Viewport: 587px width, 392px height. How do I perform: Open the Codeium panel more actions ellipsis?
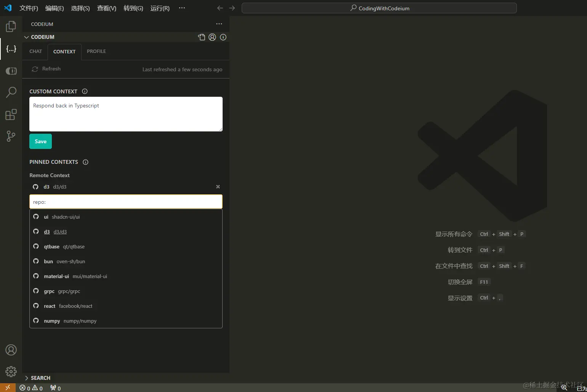click(219, 24)
